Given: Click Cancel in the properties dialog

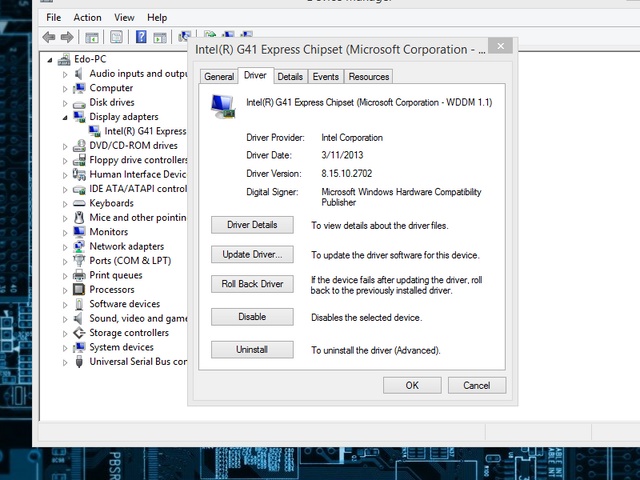Looking at the screenshot, I should (477, 385).
